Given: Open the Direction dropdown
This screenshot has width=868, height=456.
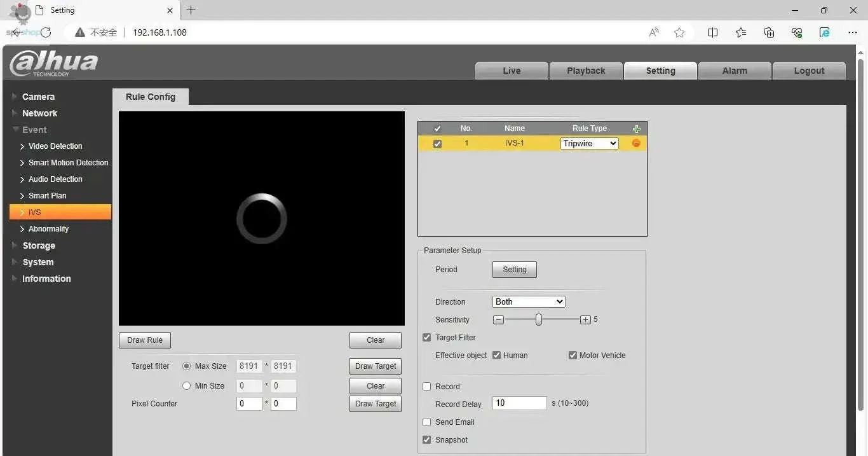Looking at the screenshot, I should tap(529, 302).
